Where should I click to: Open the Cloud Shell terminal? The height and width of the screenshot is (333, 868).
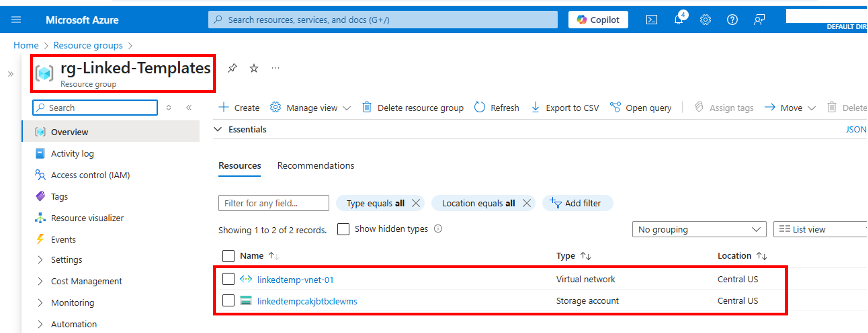(x=651, y=20)
